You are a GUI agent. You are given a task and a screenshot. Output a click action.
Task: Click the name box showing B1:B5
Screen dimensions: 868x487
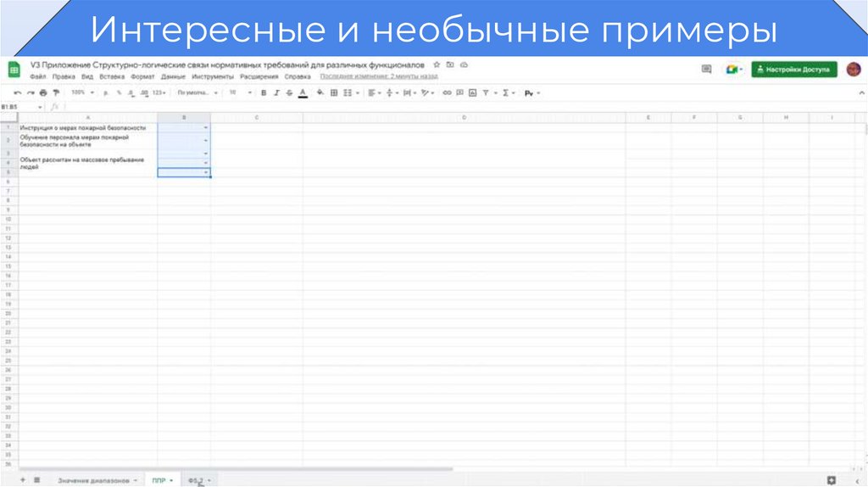pyautogui.click(x=21, y=107)
